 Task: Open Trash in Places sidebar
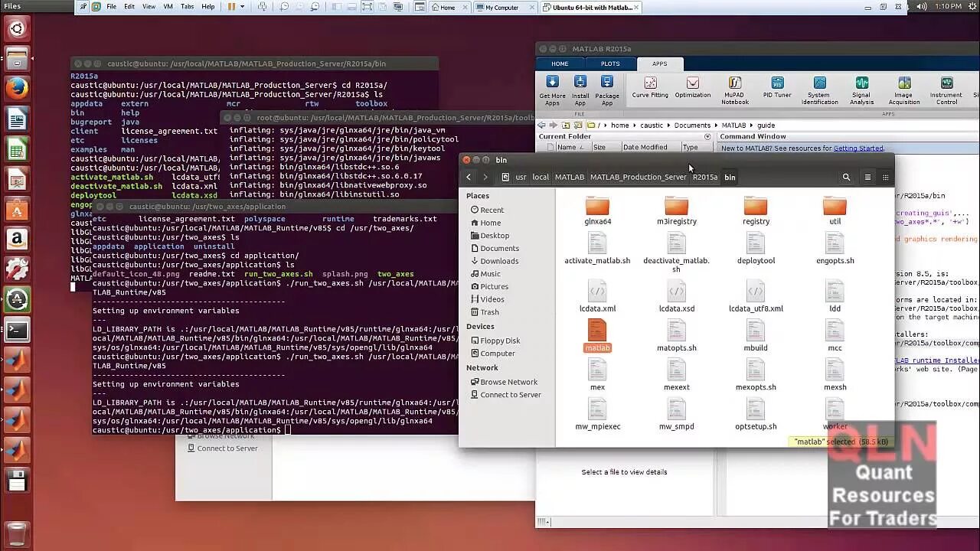(485, 312)
